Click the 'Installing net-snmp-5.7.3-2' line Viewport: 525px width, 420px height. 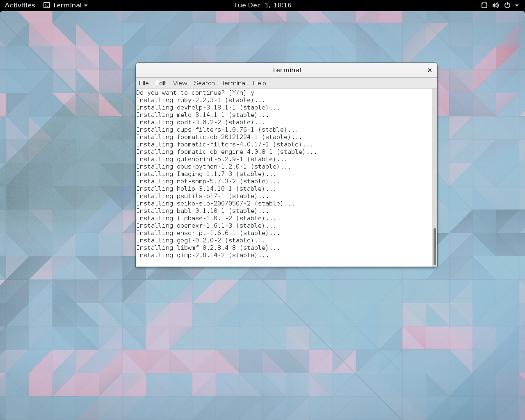pos(208,181)
